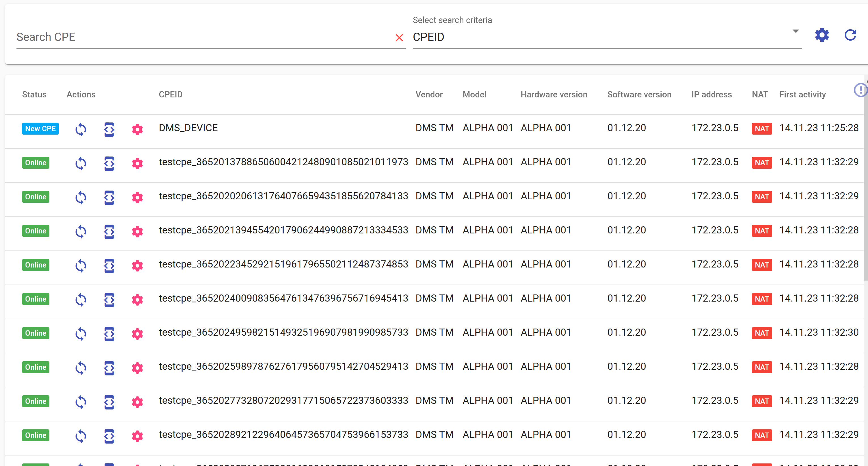Click the DMS_DEVICE CPEID text
868x466 pixels.
188,128
